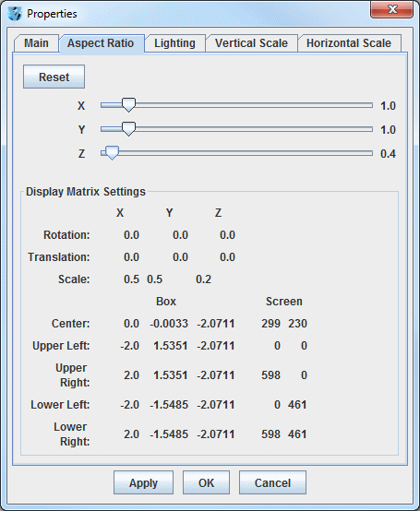This screenshot has width=420, height=511.
Task: Click the Translation: row label
Action: [x=59, y=257]
